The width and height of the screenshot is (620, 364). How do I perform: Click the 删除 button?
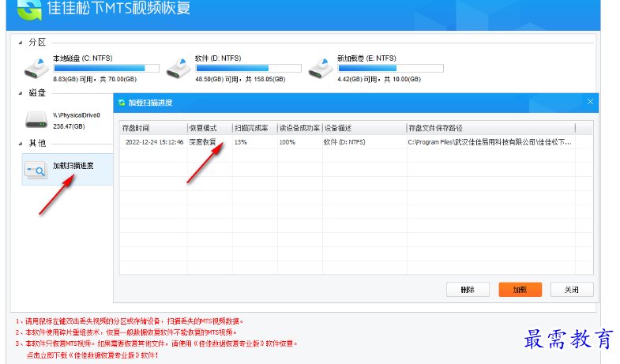point(468,290)
